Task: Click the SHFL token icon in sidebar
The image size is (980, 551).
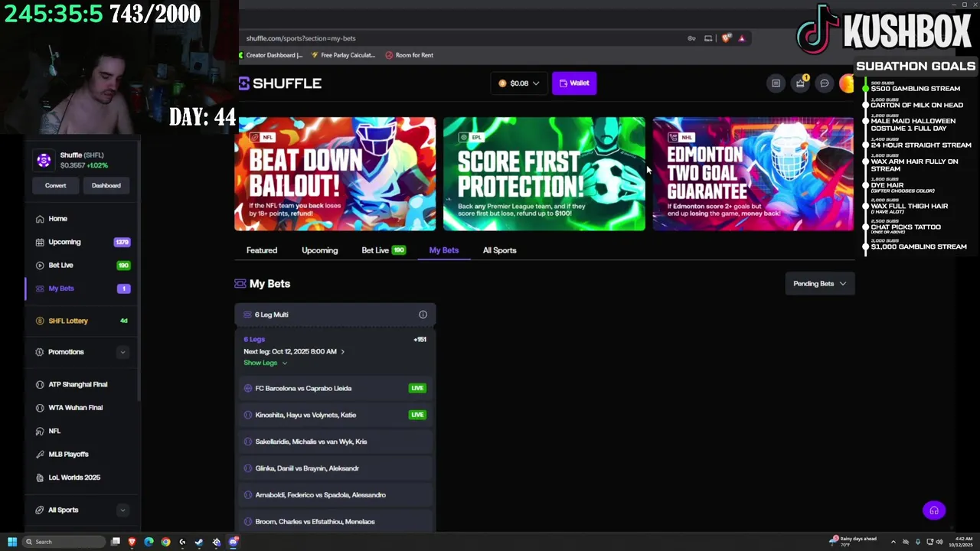Action: coord(44,160)
